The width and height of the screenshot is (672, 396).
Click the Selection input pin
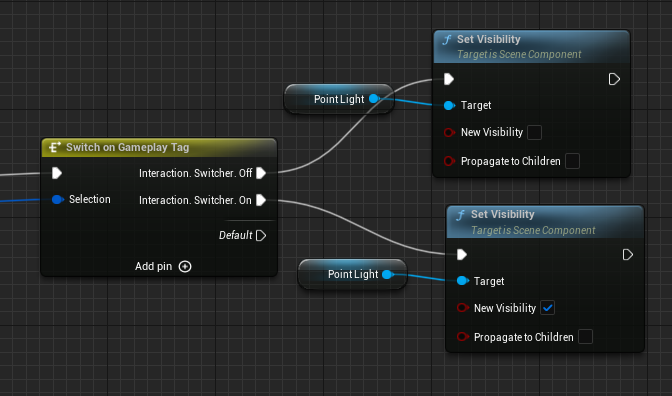click(57, 199)
